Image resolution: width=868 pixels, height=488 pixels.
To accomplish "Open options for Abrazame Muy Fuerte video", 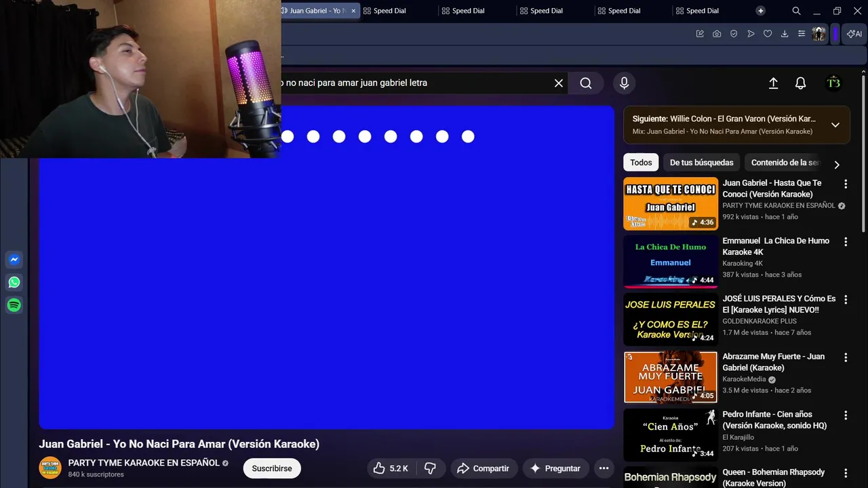I will tap(845, 357).
